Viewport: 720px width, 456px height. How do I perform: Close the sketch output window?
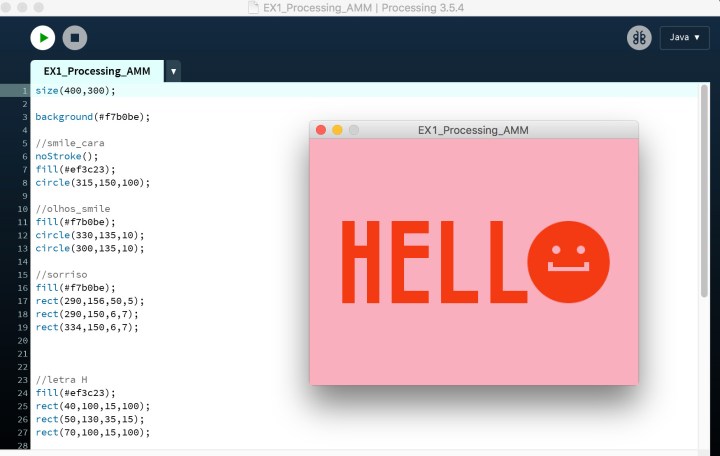pos(321,130)
